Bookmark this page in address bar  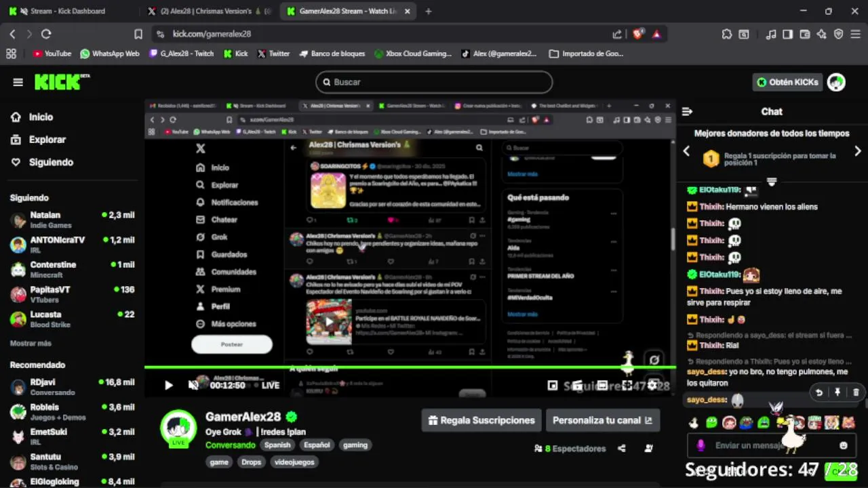tap(138, 34)
